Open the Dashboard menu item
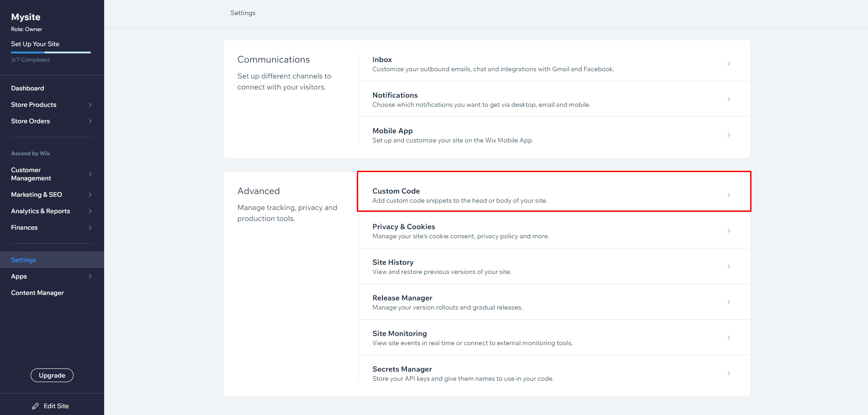 click(27, 88)
